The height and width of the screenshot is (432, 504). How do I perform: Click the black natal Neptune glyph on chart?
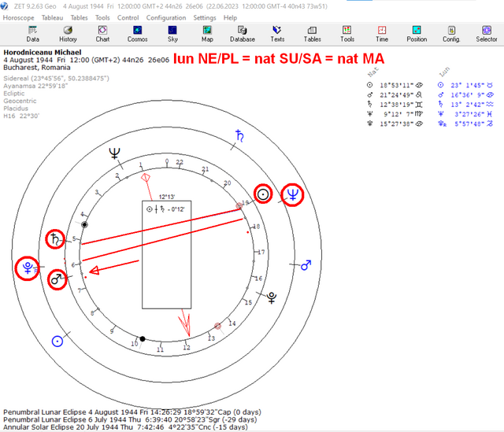[114, 153]
